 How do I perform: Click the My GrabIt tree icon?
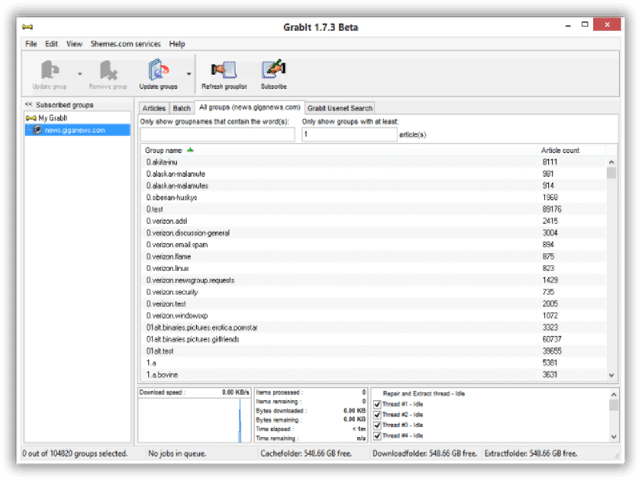point(31,118)
